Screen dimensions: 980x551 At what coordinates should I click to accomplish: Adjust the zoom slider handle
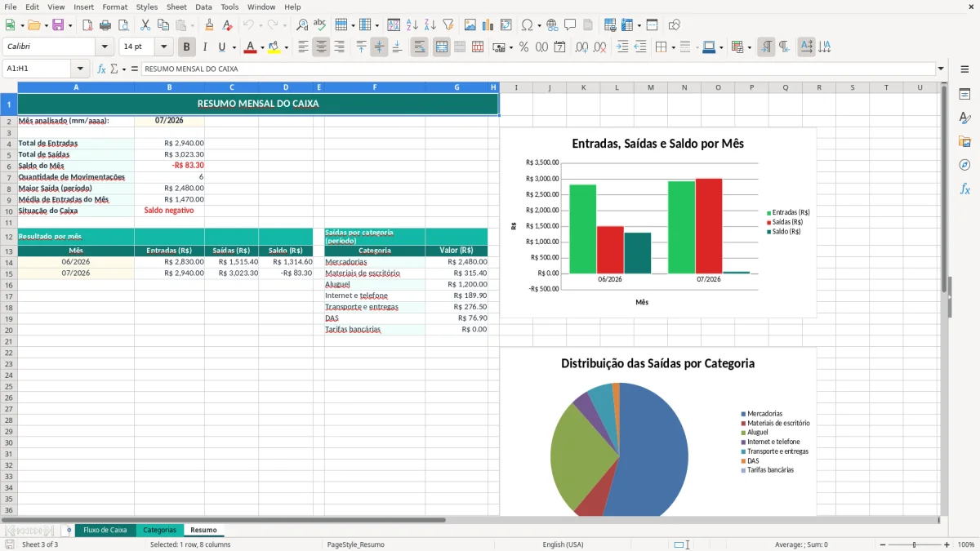click(914, 544)
